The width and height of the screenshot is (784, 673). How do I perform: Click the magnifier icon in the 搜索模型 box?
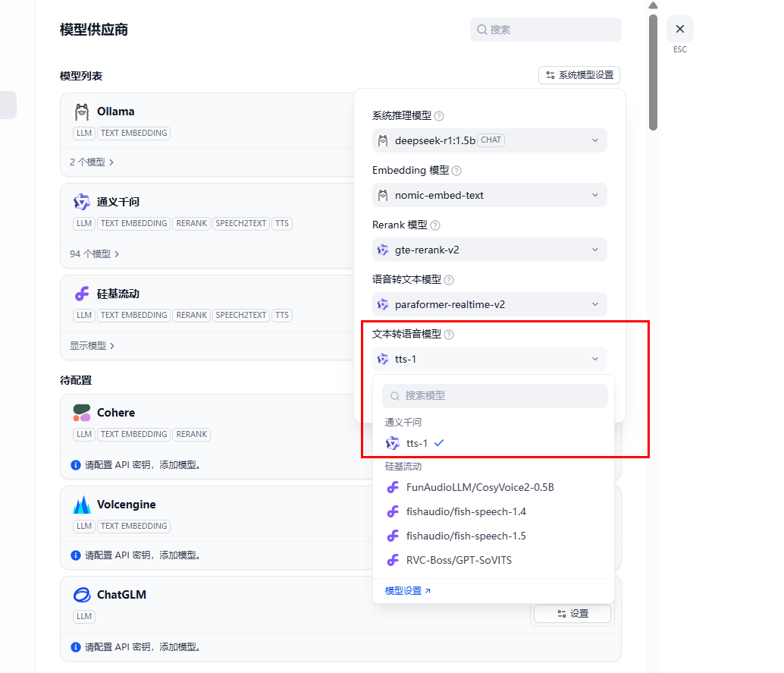[x=395, y=396]
